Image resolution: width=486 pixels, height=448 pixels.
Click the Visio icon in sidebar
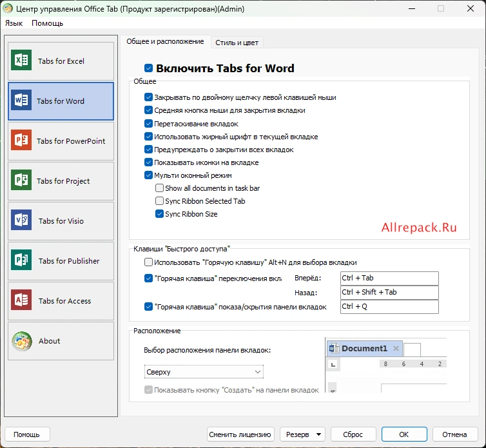(21, 220)
